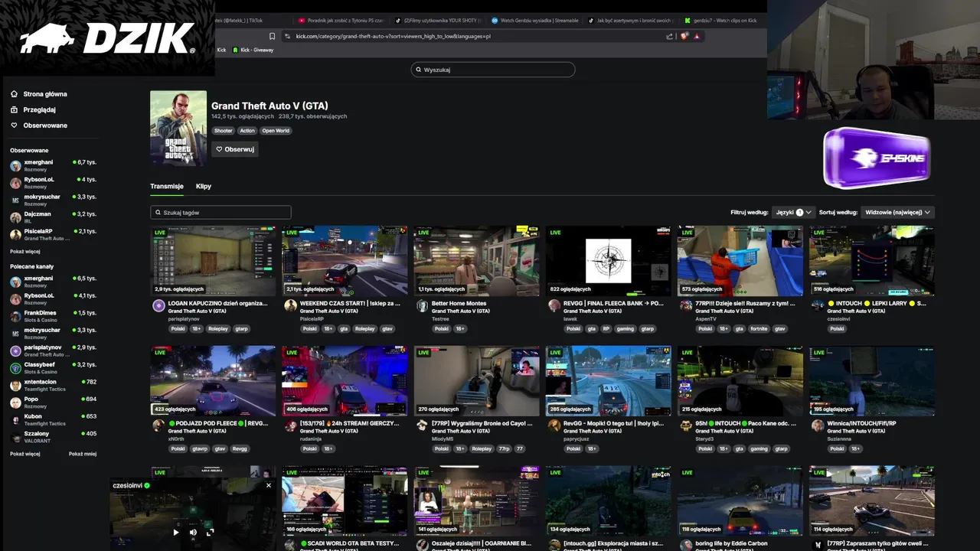
Task: Open the 24h STREAM GIERCZY thumbnail
Action: (x=345, y=380)
